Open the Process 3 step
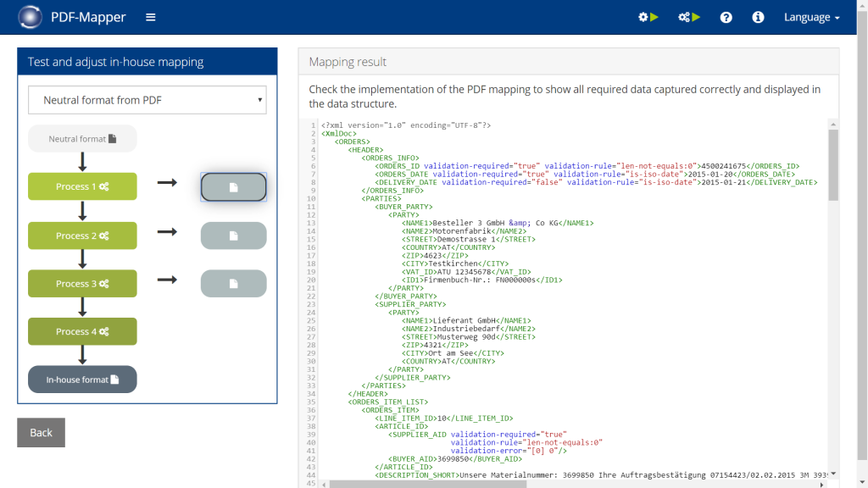The image size is (868, 488). tap(82, 284)
